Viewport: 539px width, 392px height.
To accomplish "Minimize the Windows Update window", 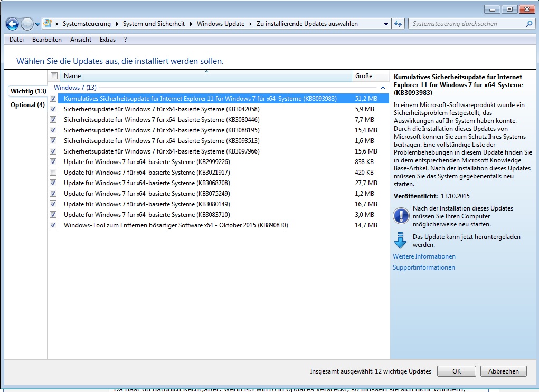I will click(x=492, y=9).
